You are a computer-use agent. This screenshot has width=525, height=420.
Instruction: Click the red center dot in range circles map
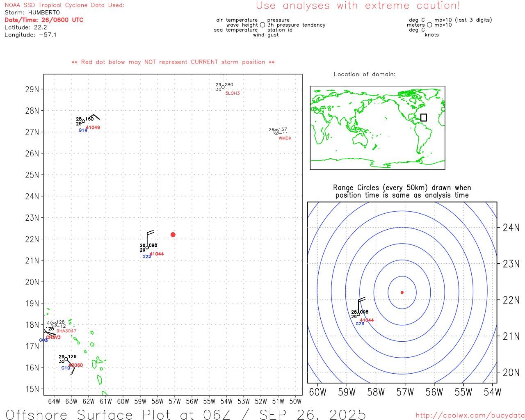click(x=402, y=292)
